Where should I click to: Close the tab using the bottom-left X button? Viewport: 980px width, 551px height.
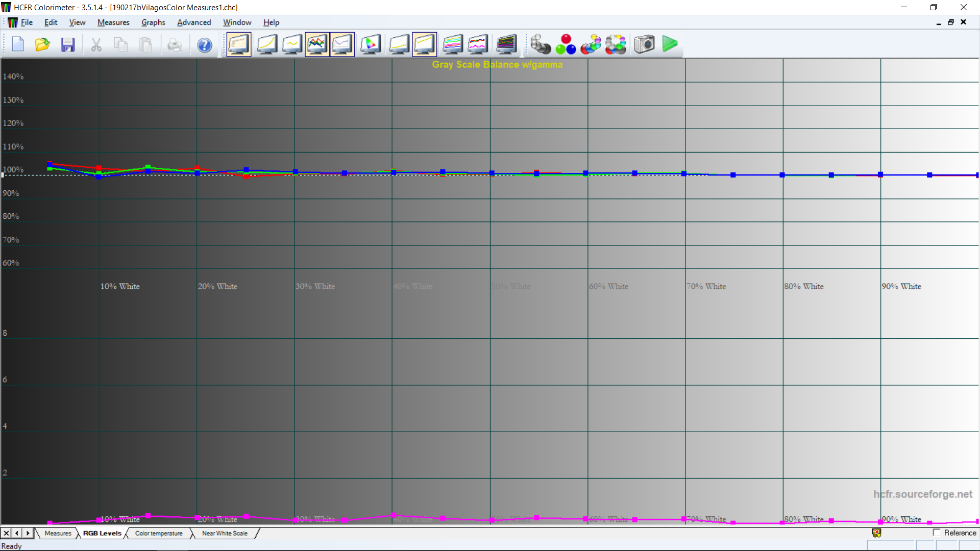(6, 533)
